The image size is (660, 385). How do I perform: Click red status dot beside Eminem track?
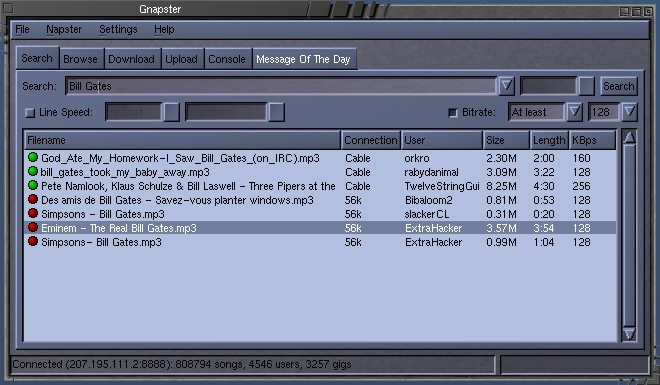tap(33, 228)
